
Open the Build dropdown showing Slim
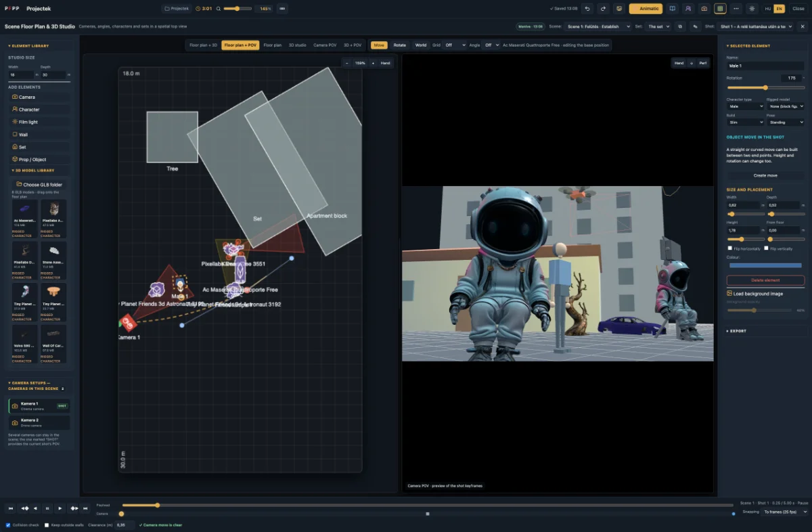click(745, 123)
